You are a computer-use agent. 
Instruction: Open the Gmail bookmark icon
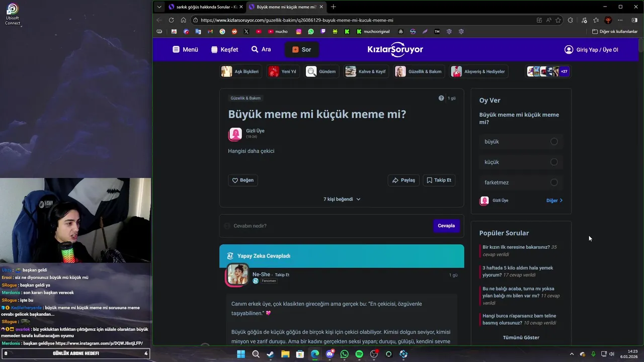(x=210, y=31)
